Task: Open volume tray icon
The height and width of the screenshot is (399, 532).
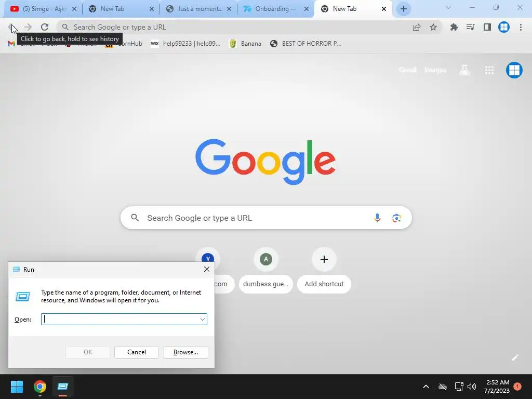Action: (x=472, y=387)
